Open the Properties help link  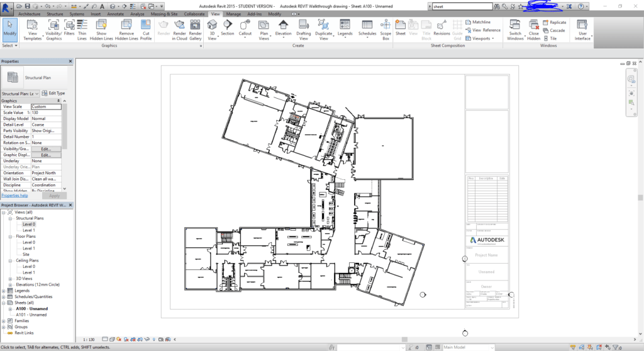[x=15, y=196]
